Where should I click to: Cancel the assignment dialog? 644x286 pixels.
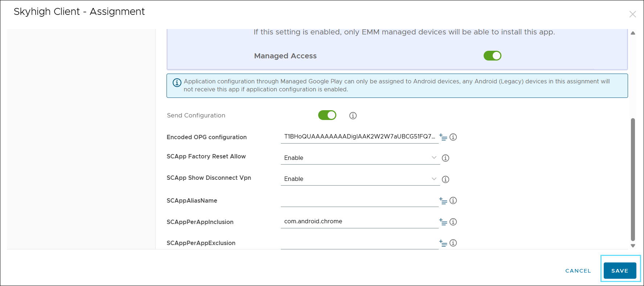(578, 271)
